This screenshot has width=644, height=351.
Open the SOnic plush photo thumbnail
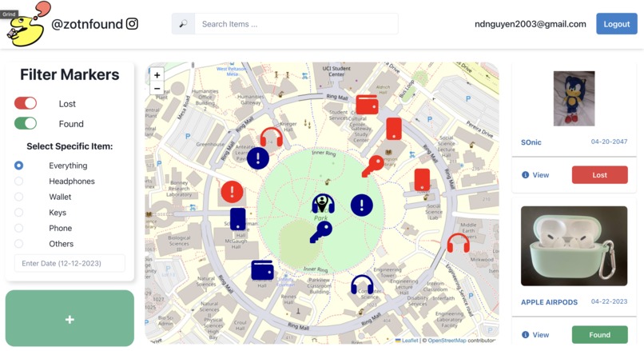pyautogui.click(x=574, y=98)
